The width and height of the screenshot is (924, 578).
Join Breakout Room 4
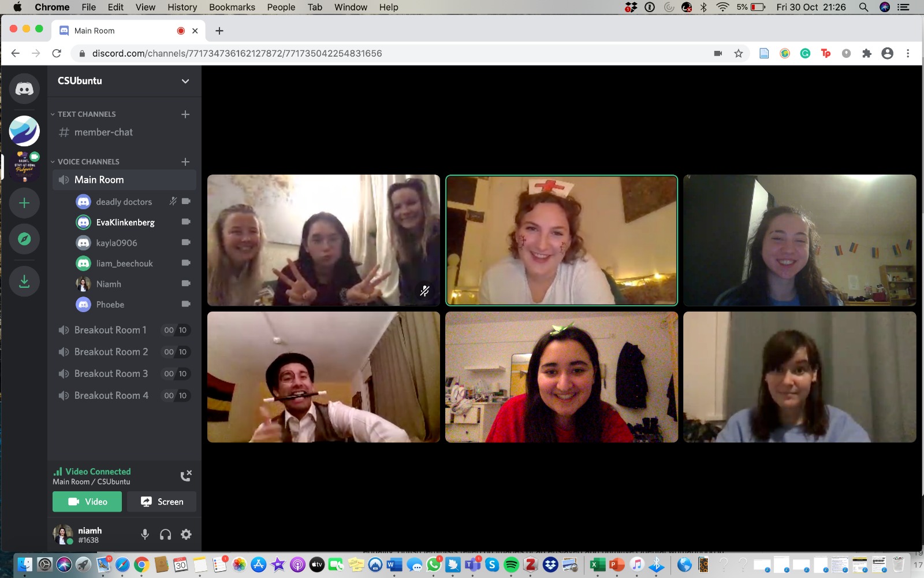coord(124,396)
